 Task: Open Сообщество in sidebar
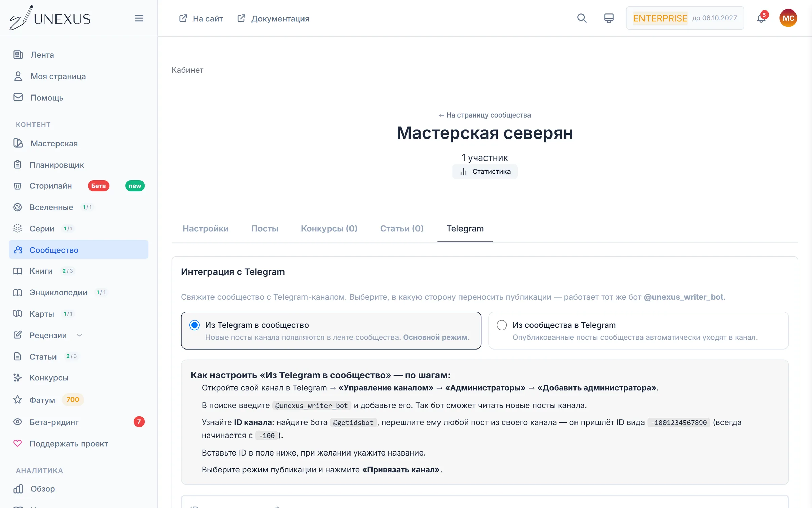tap(78, 250)
